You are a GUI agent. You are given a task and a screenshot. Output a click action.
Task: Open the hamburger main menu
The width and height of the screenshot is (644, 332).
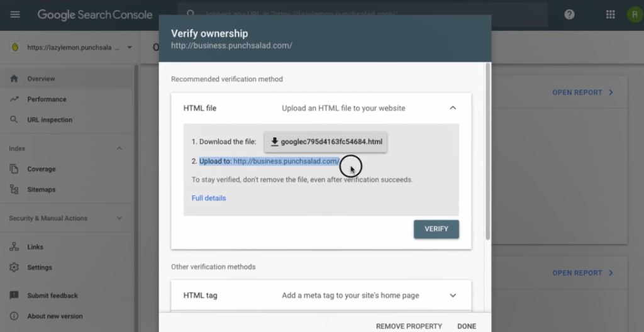tap(15, 14)
